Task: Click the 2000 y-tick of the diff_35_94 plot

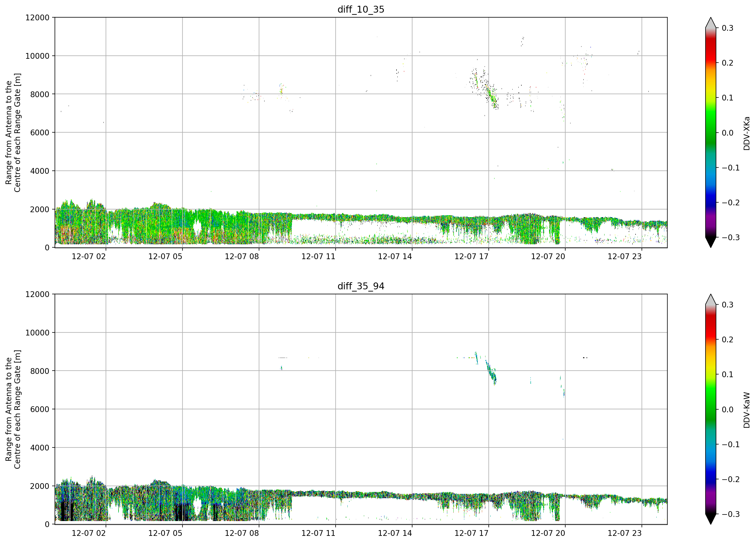Action: (x=40, y=486)
